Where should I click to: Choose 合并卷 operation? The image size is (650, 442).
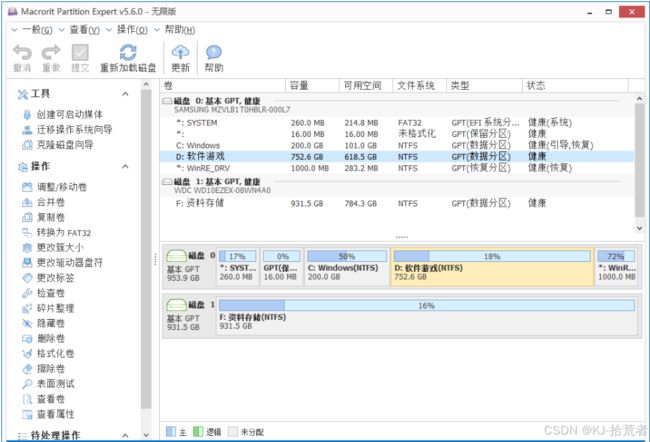click(x=43, y=202)
